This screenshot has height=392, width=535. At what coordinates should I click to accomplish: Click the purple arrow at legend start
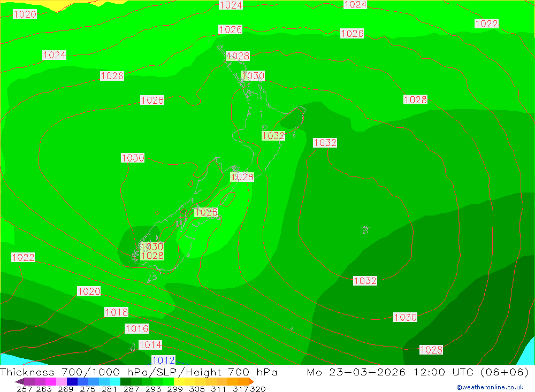(x=19, y=381)
